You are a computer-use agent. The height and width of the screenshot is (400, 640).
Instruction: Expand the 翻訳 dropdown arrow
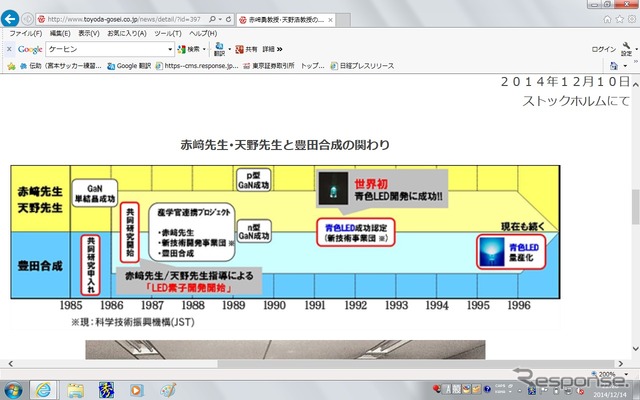230,49
